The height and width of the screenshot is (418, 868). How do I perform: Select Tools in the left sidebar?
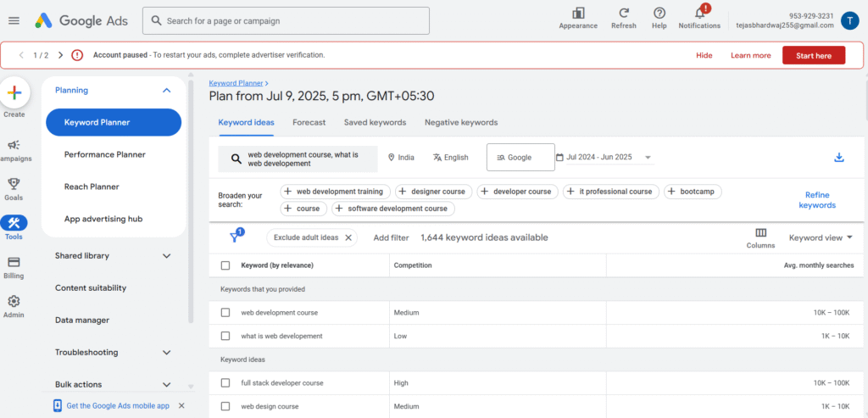[14, 228]
